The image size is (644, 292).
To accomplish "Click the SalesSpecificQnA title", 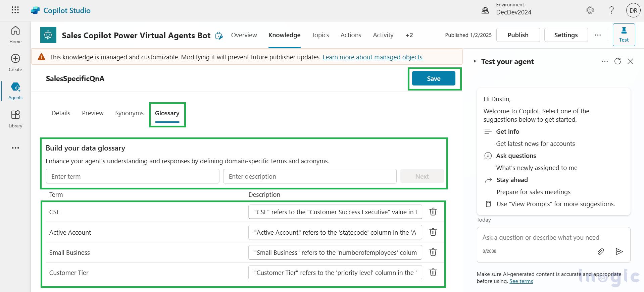I will [75, 78].
